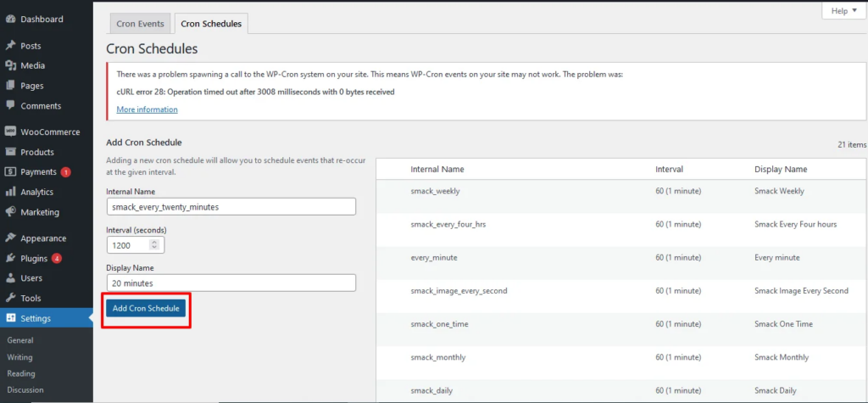Click the Internal Name column header

pyautogui.click(x=437, y=169)
